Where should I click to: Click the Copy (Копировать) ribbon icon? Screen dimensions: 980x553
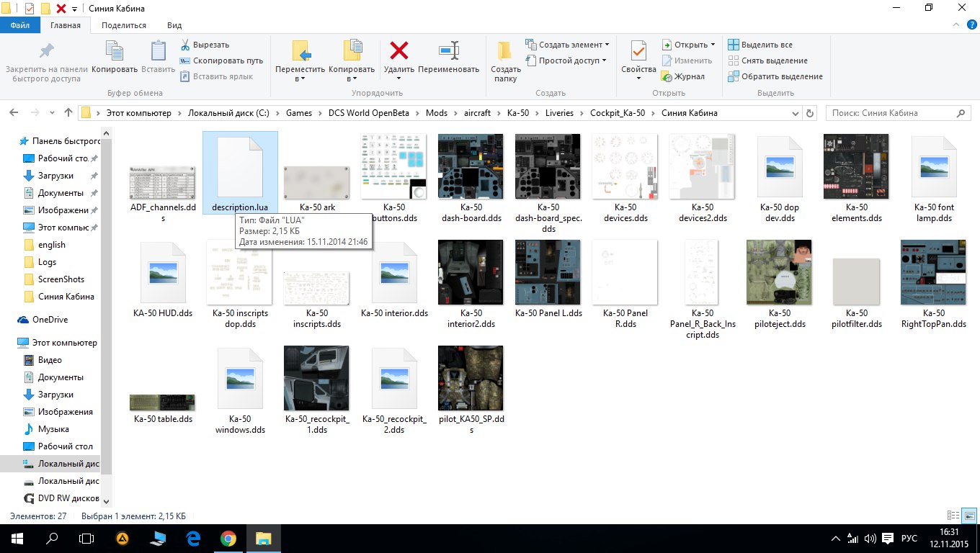115,50
